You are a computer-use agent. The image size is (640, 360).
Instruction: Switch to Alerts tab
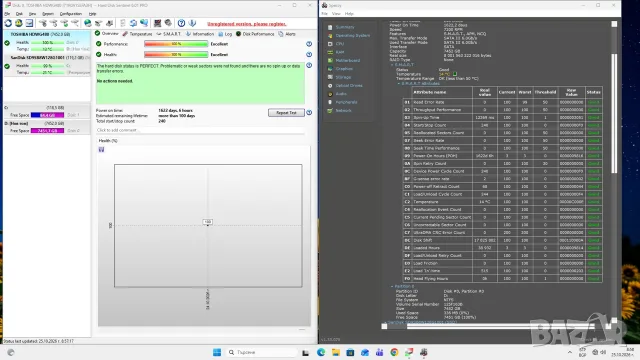point(287,34)
